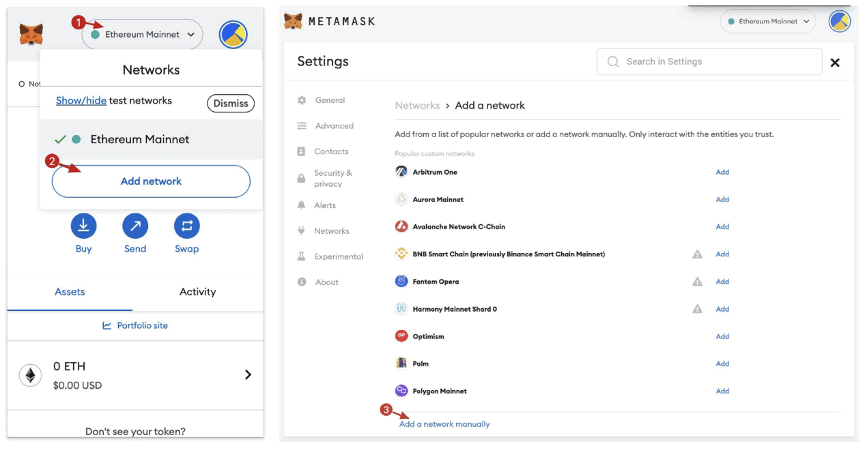Screen dimensions: 866x449
Task: Open the About settings section
Action: coord(326,282)
